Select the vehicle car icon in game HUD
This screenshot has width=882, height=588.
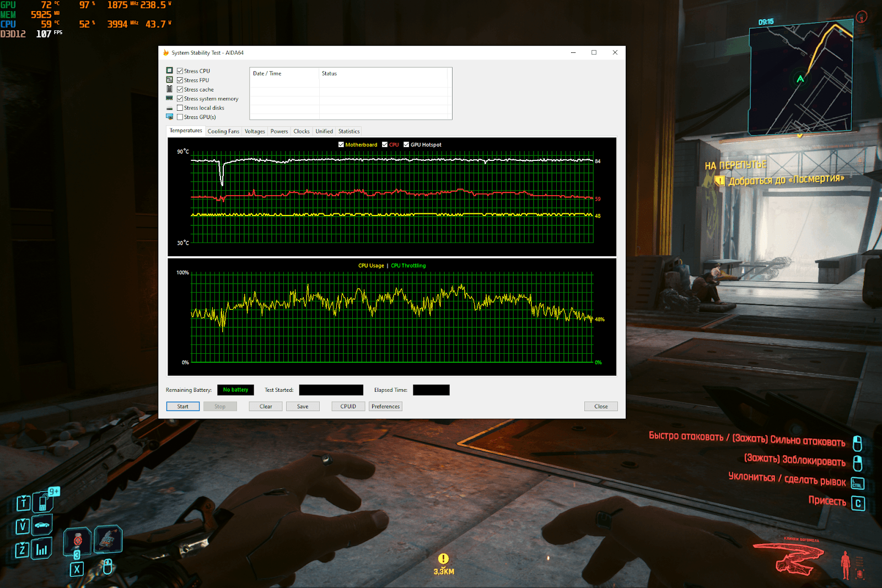pyautogui.click(x=42, y=525)
